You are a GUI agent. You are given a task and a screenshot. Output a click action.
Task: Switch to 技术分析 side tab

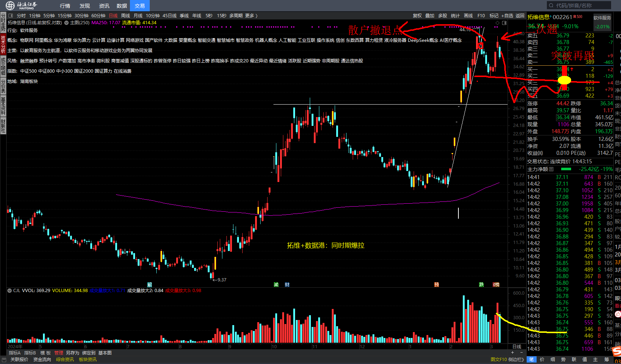click(x=3, y=44)
